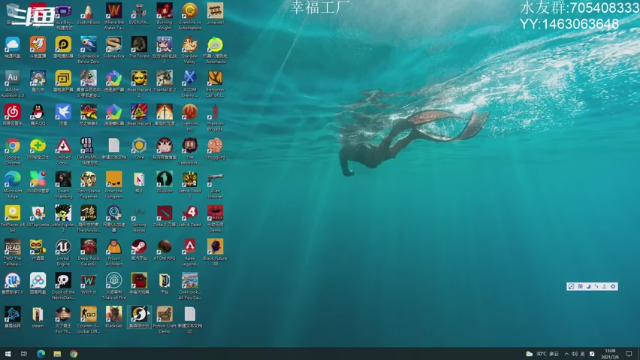
Task: Open Blacksad desktop shortcut
Action: pyautogui.click(x=113, y=317)
